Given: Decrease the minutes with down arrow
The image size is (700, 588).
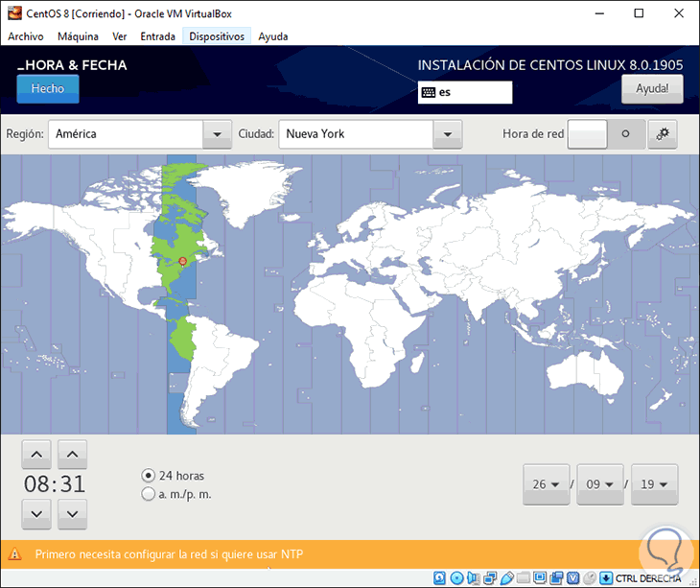Looking at the screenshot, I should [x=72, y=514].
